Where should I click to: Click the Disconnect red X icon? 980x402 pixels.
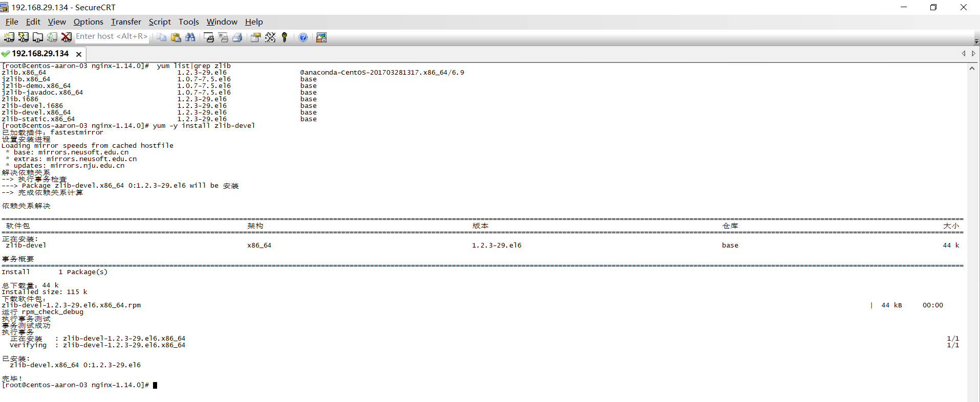coord(67,37)
